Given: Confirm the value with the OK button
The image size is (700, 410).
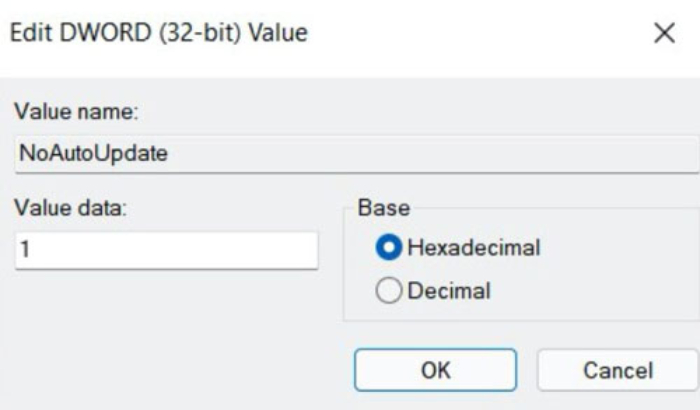Looking at the screenshot, I should tap(436, 370).
